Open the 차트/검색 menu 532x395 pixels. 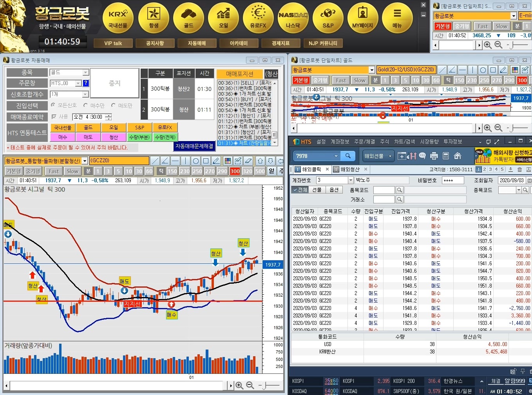pos(404,141)
